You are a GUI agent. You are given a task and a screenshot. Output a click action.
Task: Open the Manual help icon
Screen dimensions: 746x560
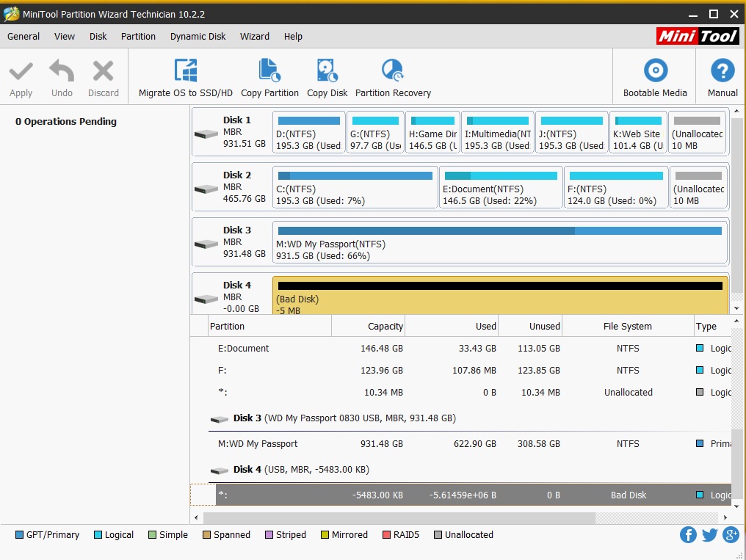coord(723,70)
